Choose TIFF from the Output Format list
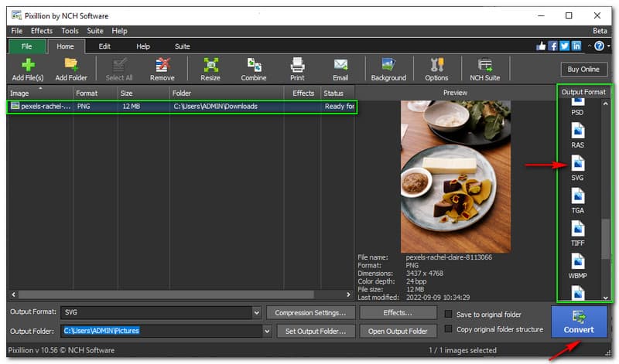 (x=577, y=233)
